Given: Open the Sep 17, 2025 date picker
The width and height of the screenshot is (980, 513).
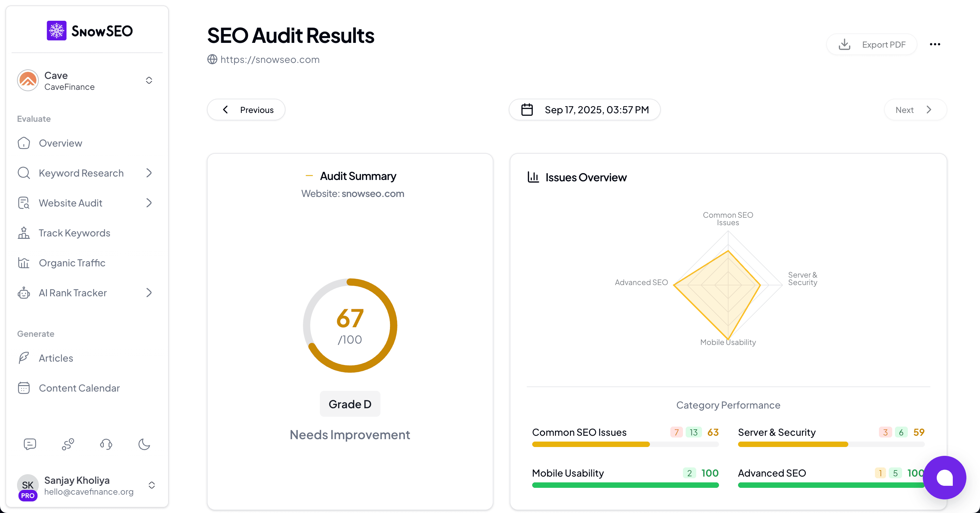Looking at the screenshot, I should click(585, 110).
